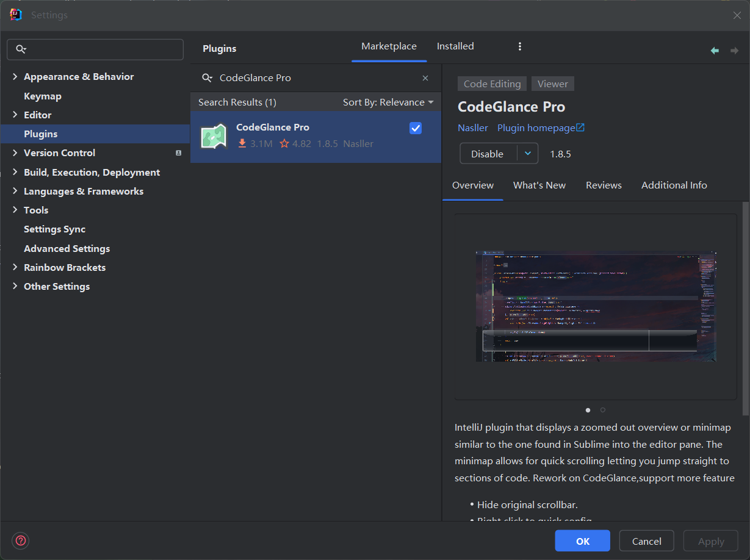Switch to the Installed tab

[455, 46]
